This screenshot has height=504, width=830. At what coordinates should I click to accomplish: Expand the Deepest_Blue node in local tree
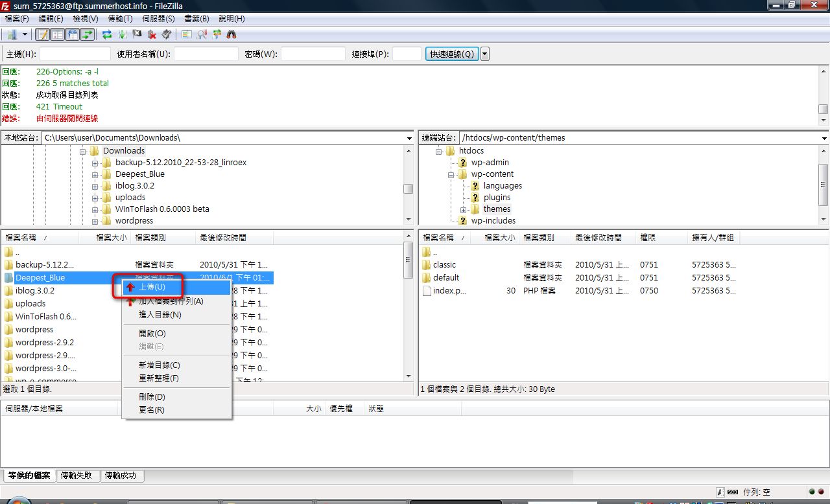click(95, 174)
